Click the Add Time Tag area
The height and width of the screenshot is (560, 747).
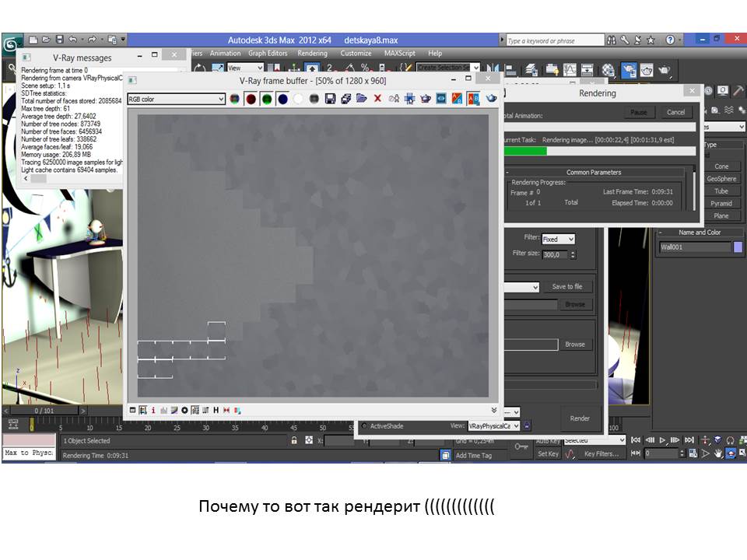pyautogui.click(x=480, y=455)
